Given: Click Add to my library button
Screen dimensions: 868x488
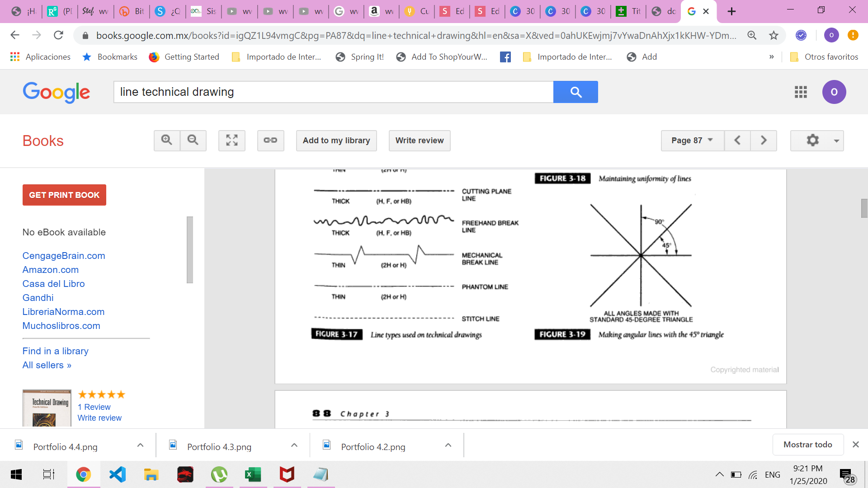Looking at the screenshot, I should 336,141.
